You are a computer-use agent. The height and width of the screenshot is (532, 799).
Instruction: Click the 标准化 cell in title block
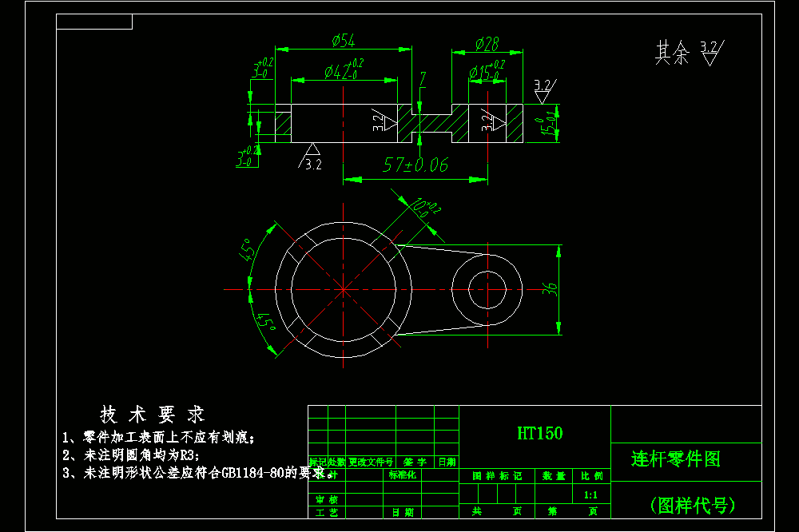(x=402, y=475)
